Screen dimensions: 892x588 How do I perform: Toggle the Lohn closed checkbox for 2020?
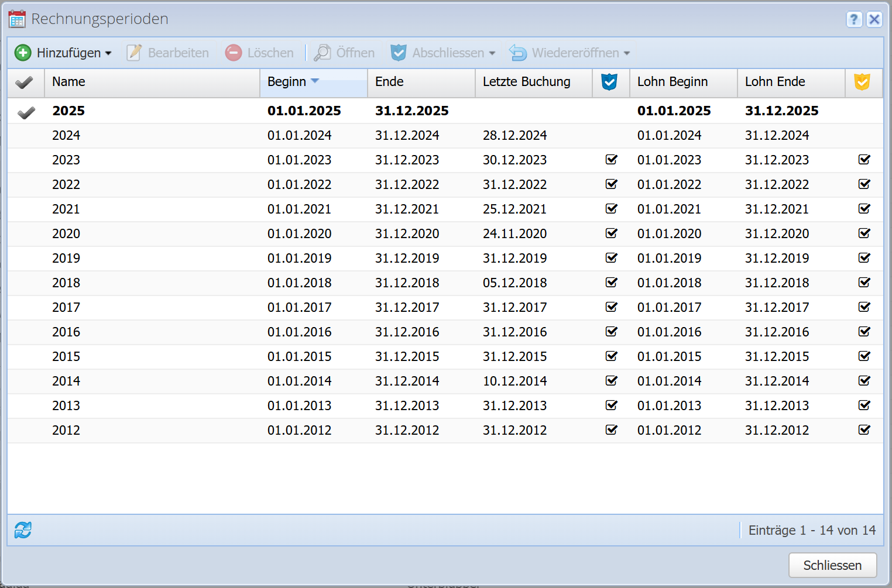click(x=864, y=233)
